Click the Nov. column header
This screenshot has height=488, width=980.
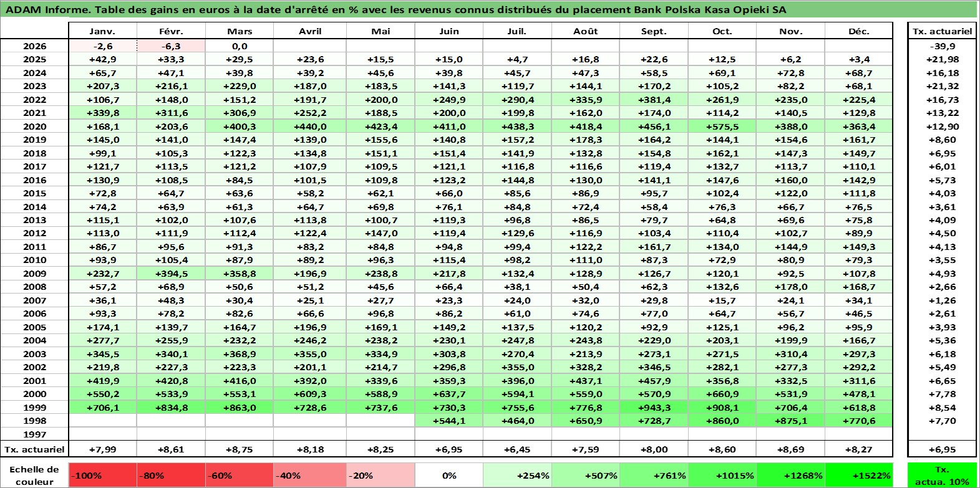pos(790,31)
